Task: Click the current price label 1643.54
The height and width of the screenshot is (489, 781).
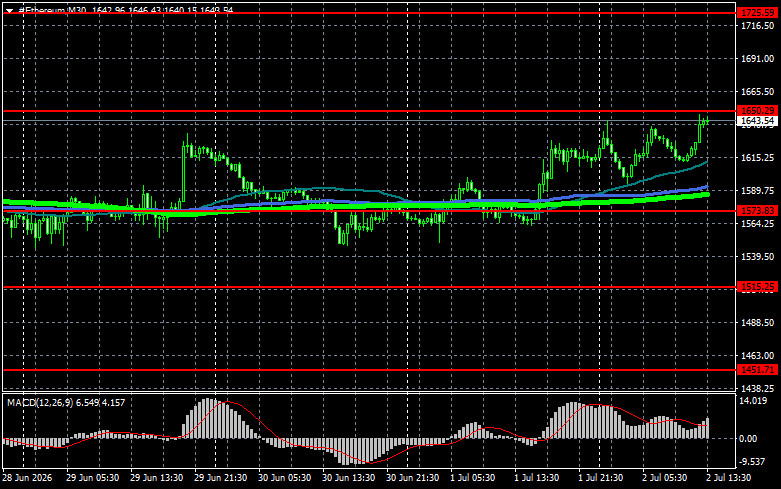Action: (757, 121)
